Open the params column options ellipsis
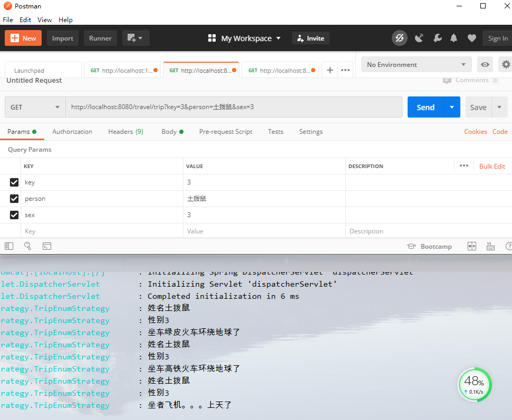This screenshot has width=512, height=420. pyautogui.click(x=463, y=166)
